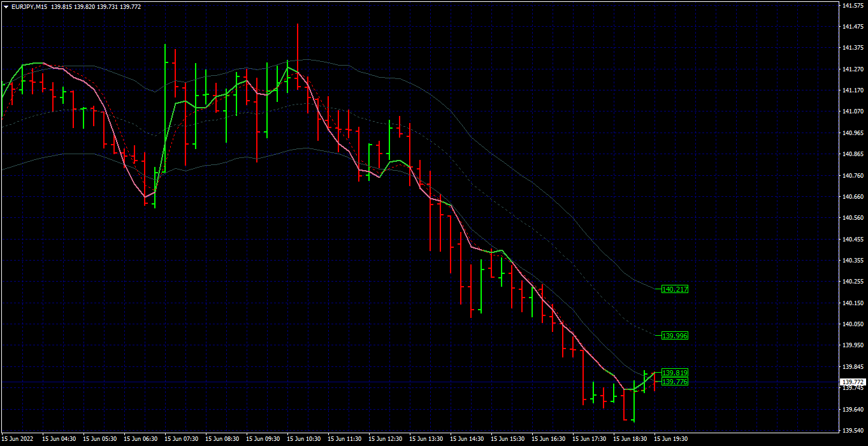The image size is (868, 446).
Task: Select the 139.996 middle band price tag
Action: pos(675,336)
